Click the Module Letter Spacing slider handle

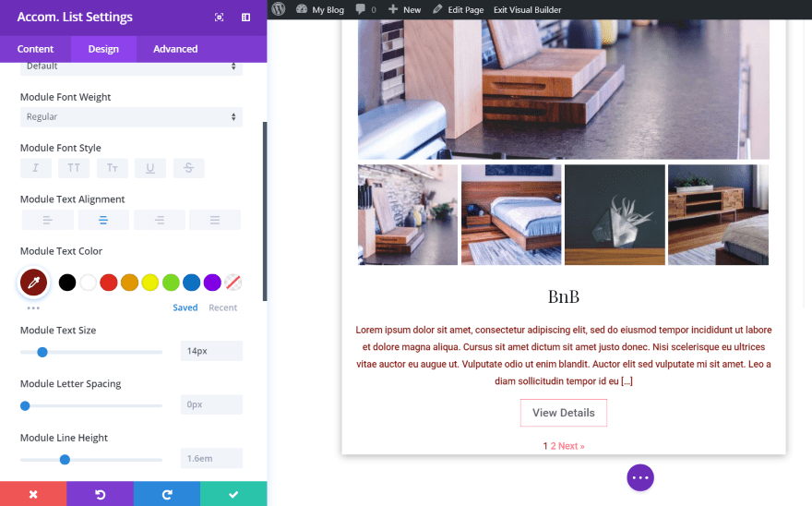[x=25, y=406]
